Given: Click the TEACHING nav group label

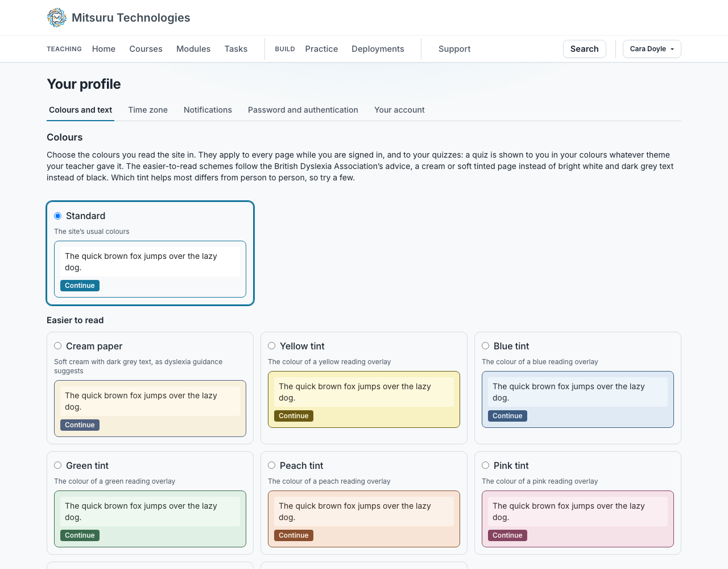Looking at the screenshot, I should click(64, 49).
